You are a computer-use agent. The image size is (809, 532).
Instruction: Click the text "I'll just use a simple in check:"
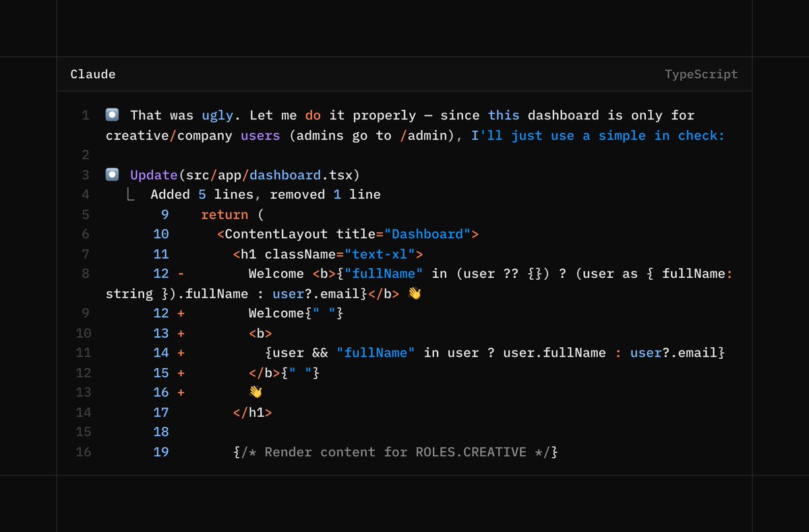[x=597, y=136]
